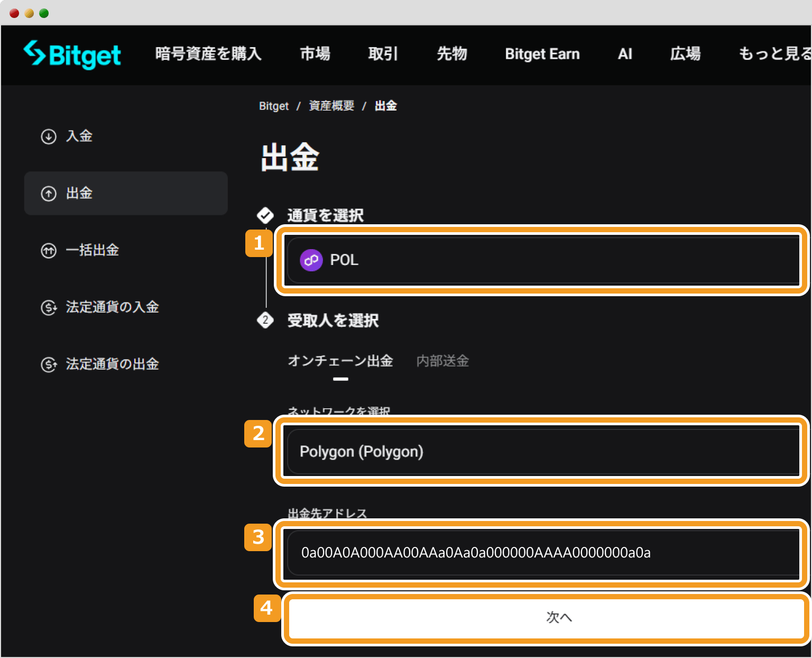Image resolution: width=812 pixels, height=658 pixels.
Task: Open the Bitget Earn menu
Action: 542,54
